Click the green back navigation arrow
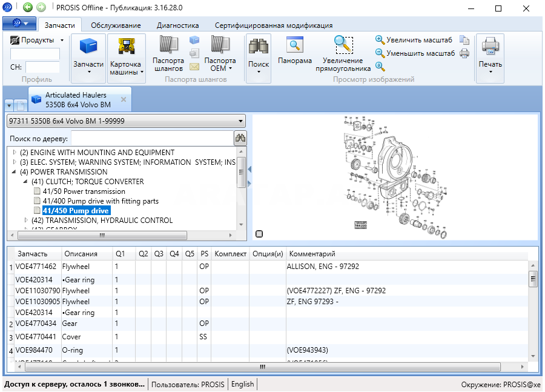The image size is (545, 392). (x=27, y=7)
